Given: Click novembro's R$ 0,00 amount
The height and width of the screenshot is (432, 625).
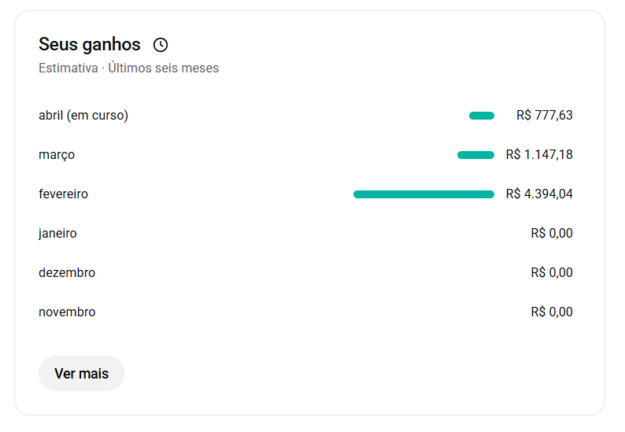Looking at the screenshot, I should [551, 312].
